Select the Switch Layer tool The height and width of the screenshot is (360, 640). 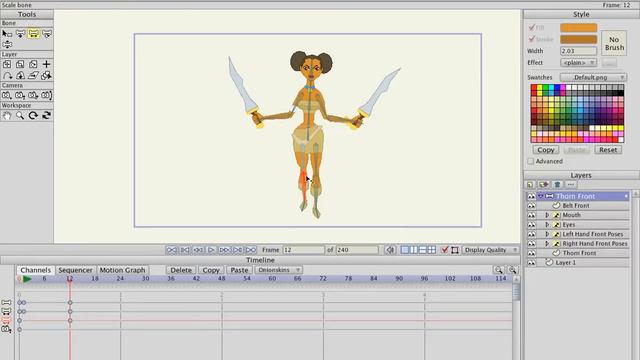click(x=47, y=76)
